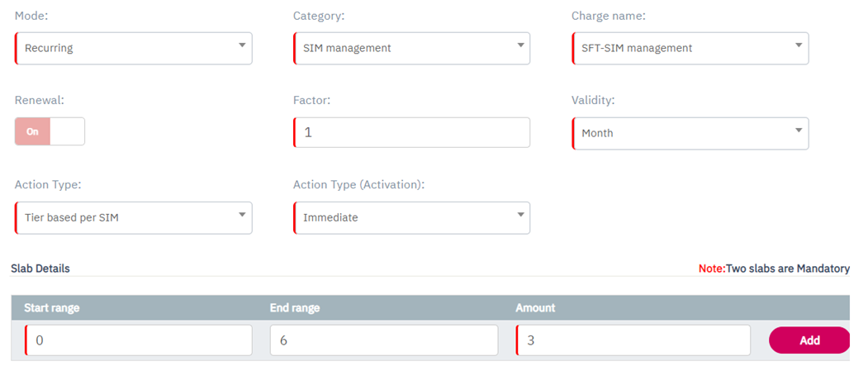Click the Charge name field label
Image resolution: width=868 pixels, height=390 pixels.
pos(608,16)
